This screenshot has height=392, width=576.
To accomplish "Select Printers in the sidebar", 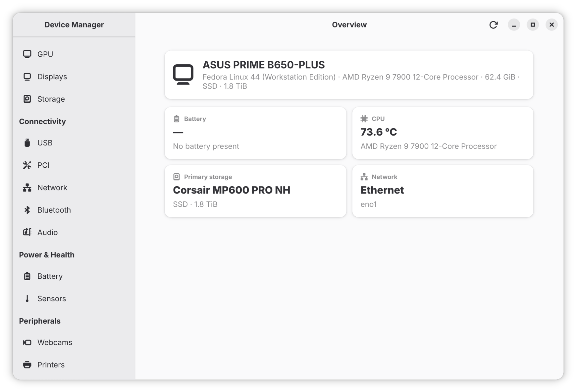I will click(74, 365).
